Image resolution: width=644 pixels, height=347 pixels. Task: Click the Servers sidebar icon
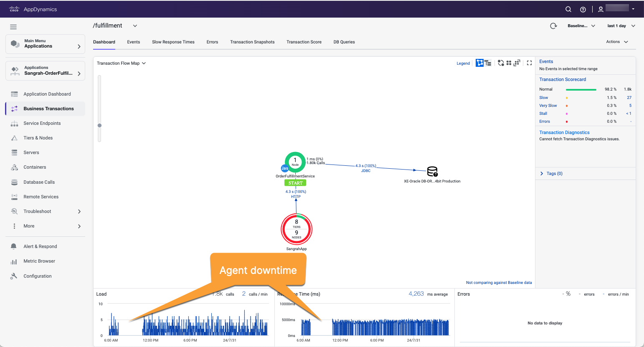point(14,152)
